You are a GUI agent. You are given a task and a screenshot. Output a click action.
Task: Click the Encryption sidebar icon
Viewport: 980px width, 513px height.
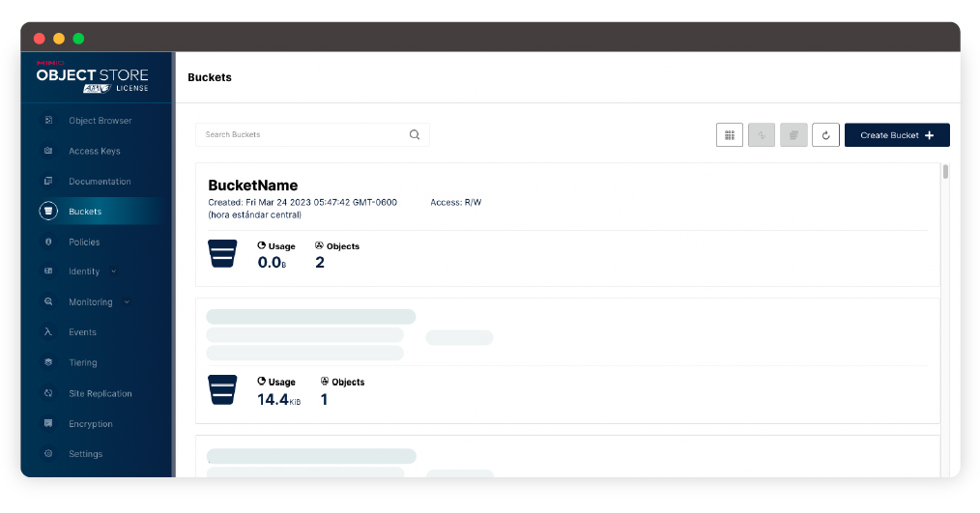click(x=48, y=424)
